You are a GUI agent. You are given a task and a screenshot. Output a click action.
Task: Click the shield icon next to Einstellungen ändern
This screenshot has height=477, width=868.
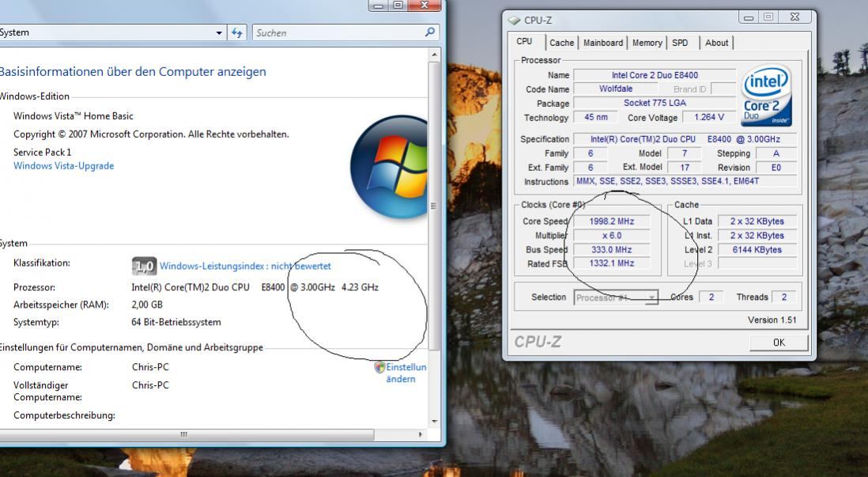pos(379,367)
